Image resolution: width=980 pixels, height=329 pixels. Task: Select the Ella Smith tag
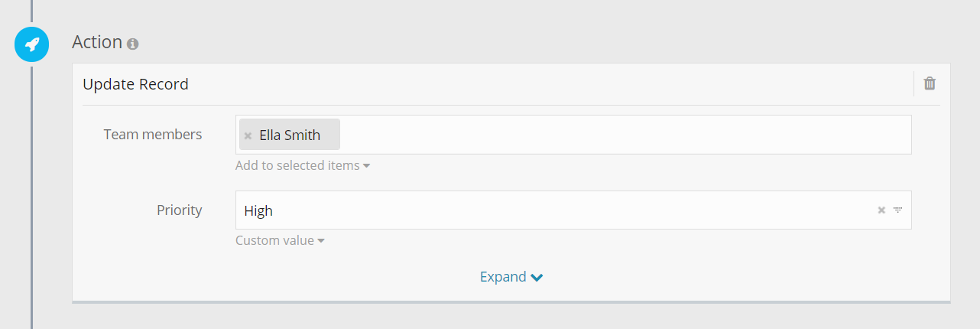[x=290, y=135]
